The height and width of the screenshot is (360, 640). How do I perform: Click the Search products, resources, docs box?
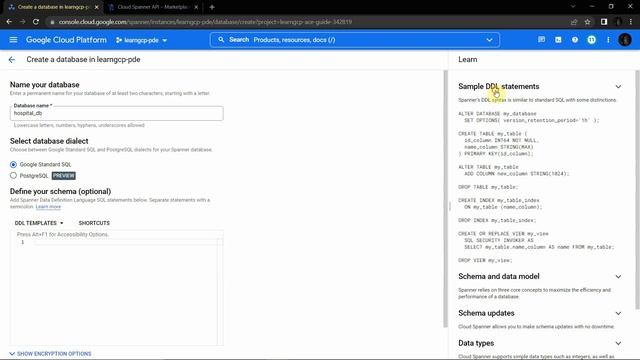(354, 40)
